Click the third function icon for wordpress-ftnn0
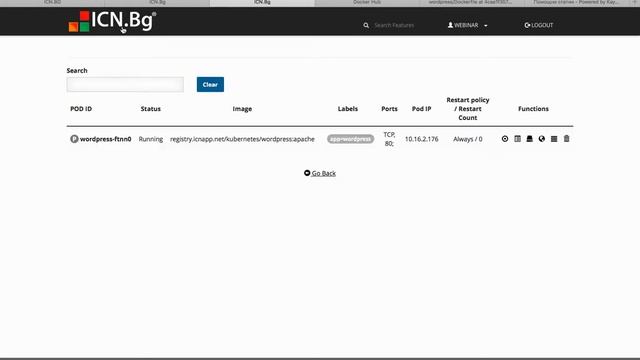Screen dimensions: 640x360 [529, 139]
